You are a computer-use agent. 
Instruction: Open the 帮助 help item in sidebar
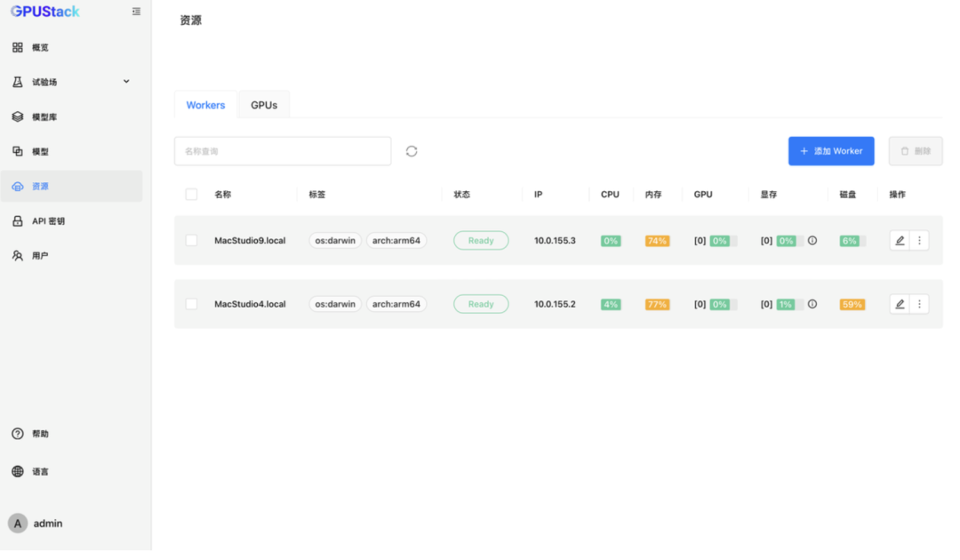pos(40,434)
